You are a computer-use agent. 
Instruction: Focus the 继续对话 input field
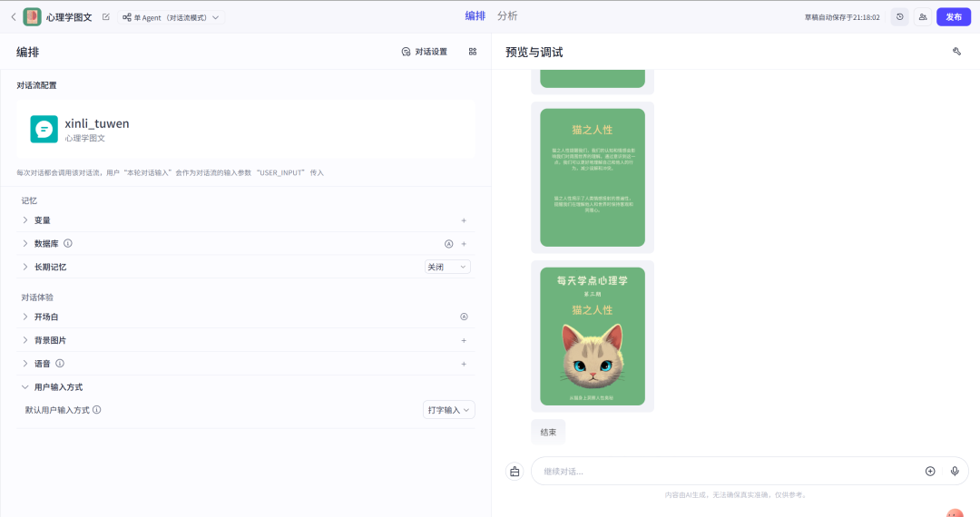pyautogui.click(x=728, y=472)
